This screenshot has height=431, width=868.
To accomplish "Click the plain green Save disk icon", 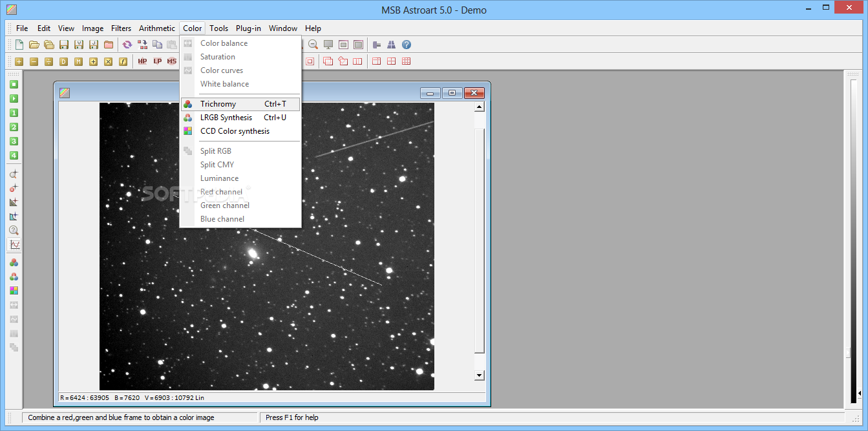I will tap(64, 45).
